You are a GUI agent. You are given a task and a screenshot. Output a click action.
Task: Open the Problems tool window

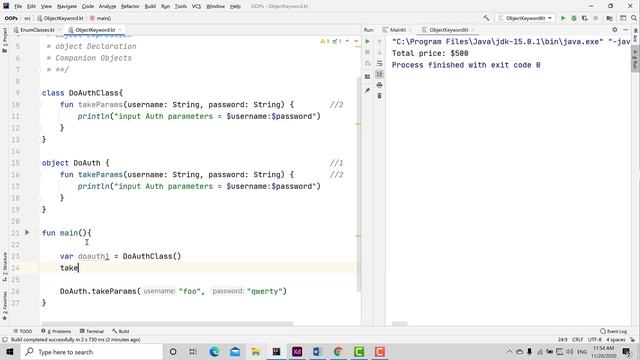pyautogui.click(x=56, y=331)
